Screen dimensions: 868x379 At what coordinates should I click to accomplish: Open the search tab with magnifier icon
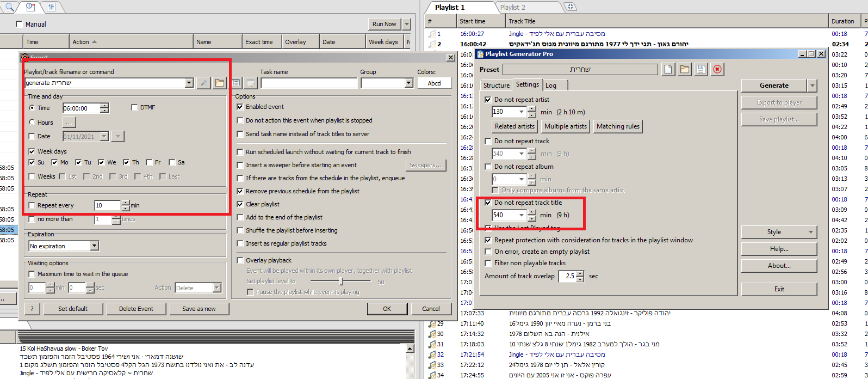click(9, 7)
